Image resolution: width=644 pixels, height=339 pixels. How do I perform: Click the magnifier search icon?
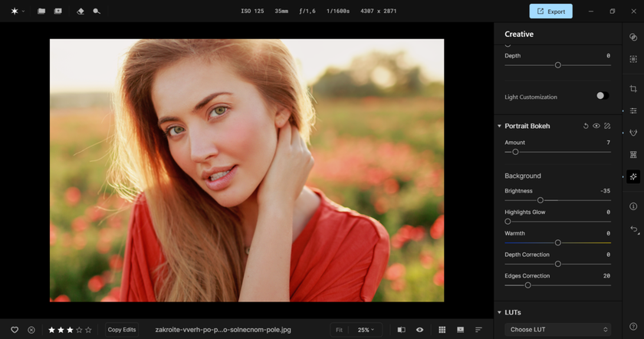(97, 11)
